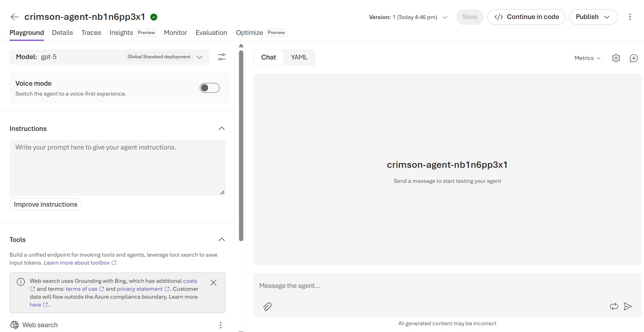The image size is (644, 332).
Task: Toggle Voice mode switch on
Action: coord(210,88)
